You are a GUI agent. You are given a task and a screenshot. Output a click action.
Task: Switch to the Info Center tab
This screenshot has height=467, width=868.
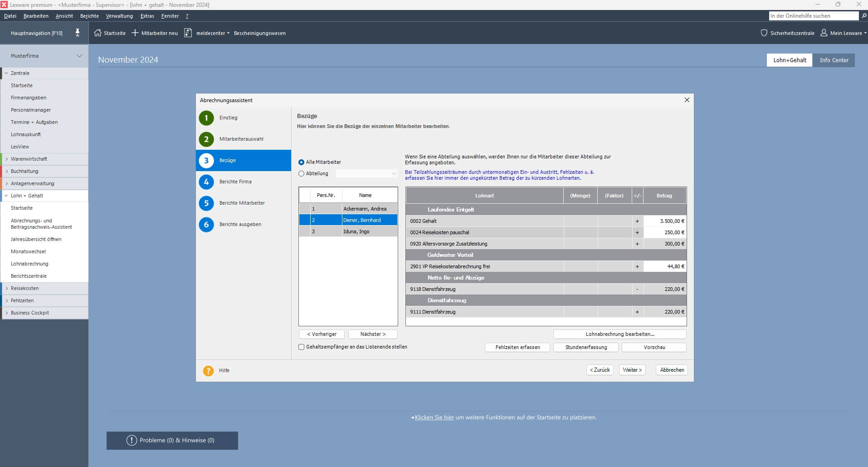tap(834, 60)
